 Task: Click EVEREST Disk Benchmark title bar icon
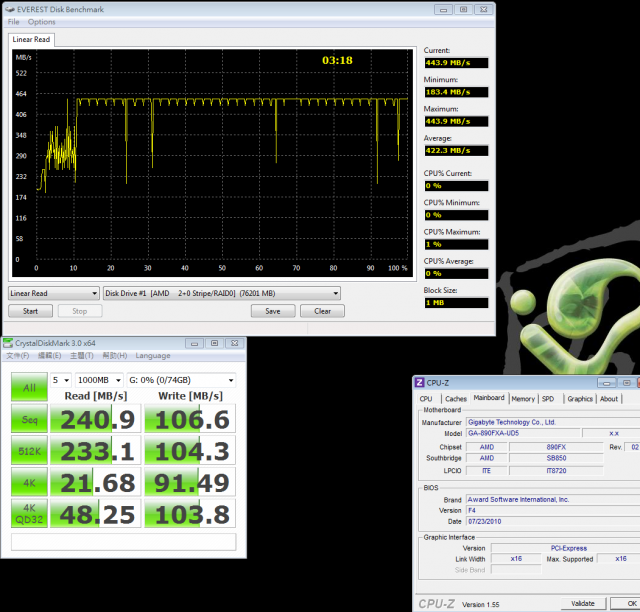tap(10, 9)
